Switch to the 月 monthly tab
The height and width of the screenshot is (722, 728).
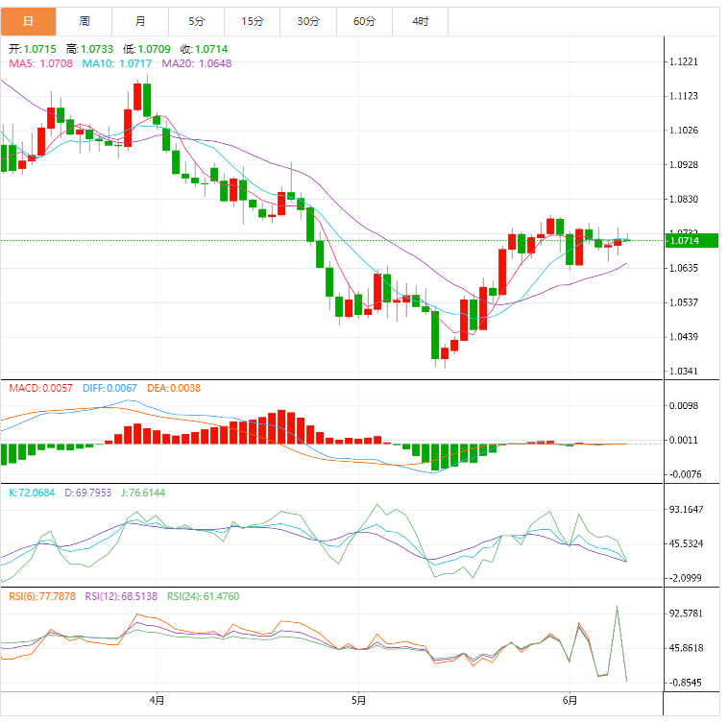(x=140, y=21)
